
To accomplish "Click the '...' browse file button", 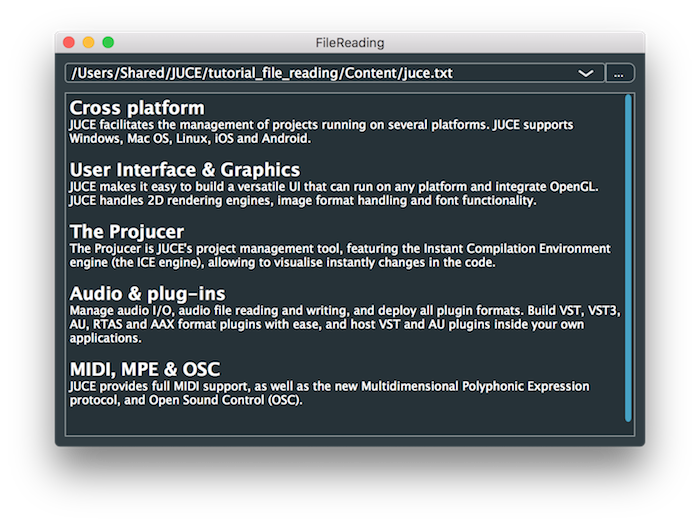I will tap(619, 73).
